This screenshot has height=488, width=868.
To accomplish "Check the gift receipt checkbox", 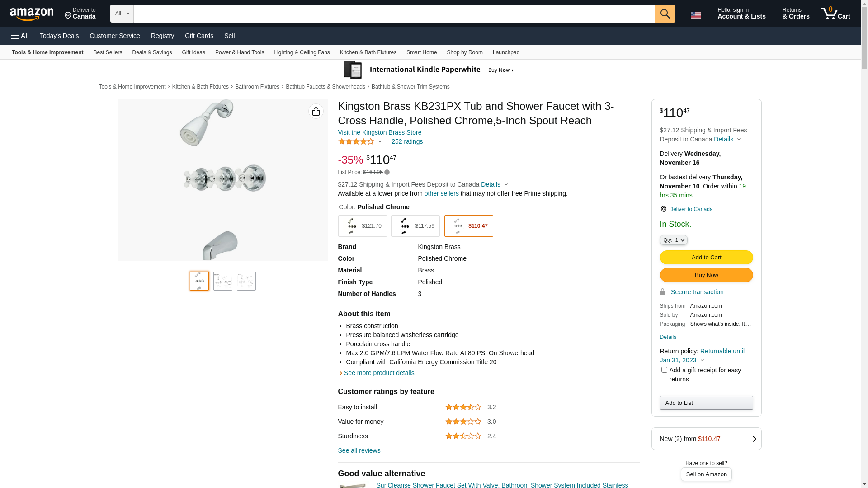I will click(664, 370).
